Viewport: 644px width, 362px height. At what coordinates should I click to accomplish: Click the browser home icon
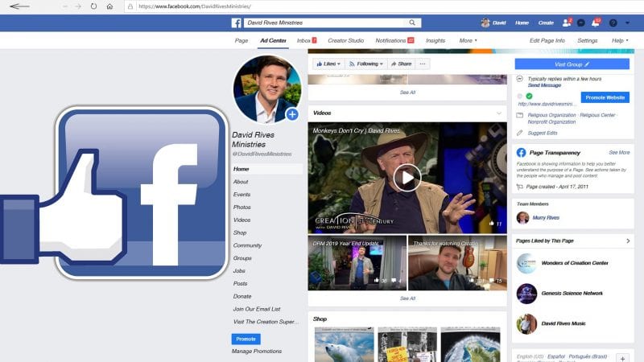[109, 6]
